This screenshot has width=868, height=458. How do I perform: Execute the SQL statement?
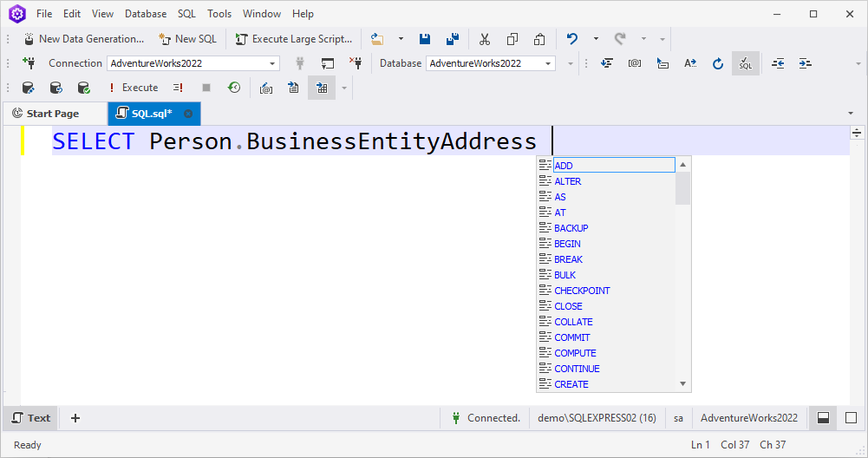[x=134, y=88]
